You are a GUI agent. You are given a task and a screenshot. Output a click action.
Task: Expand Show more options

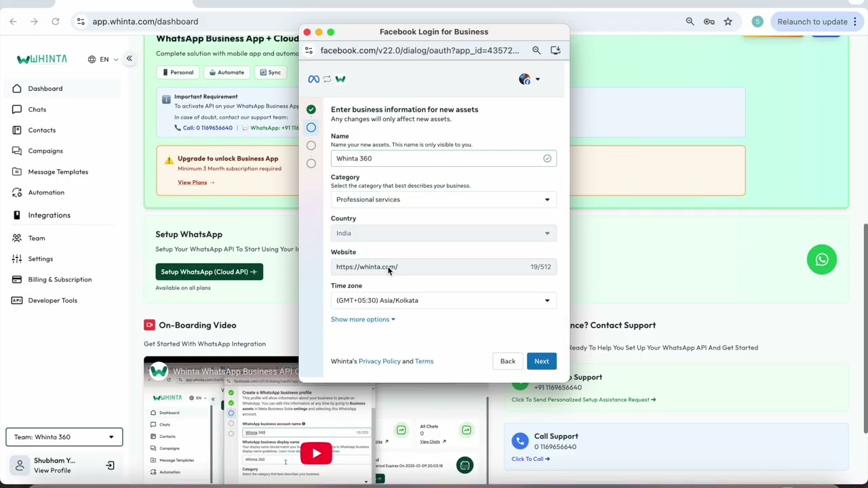tap(363, 319)
